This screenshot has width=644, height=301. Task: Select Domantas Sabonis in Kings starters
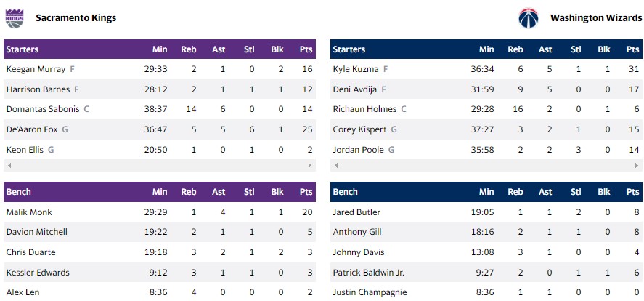[43, 109]
